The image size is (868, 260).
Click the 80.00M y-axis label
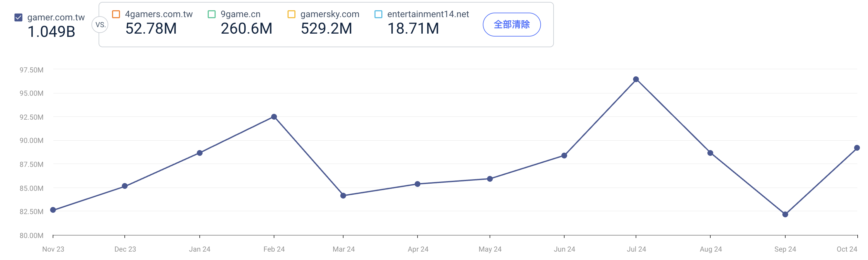click(31, 235)
